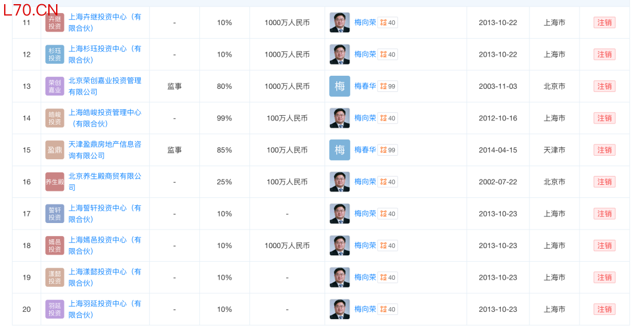Open the 北京荣创嘉业投资管理有限公司 link
644x328 pixels.
[x=105, y=86]
